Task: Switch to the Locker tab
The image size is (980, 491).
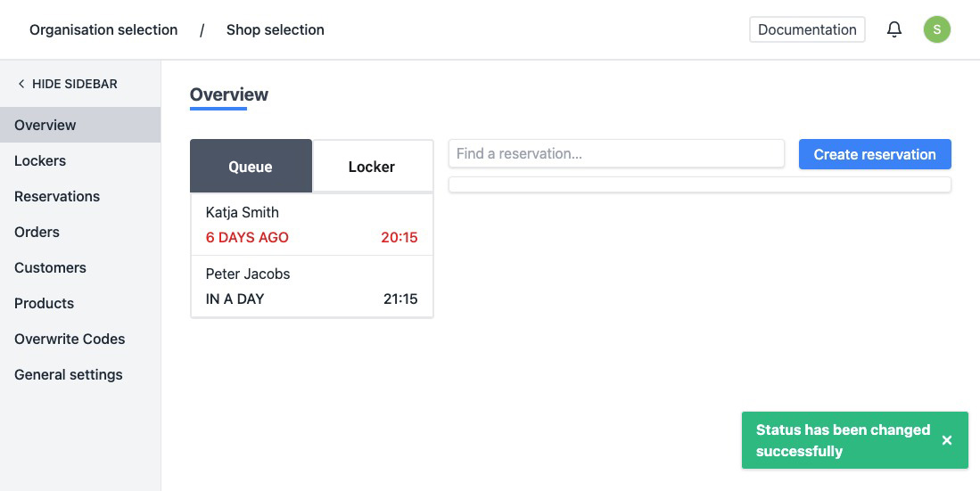Action: click(x=372, y=167)
